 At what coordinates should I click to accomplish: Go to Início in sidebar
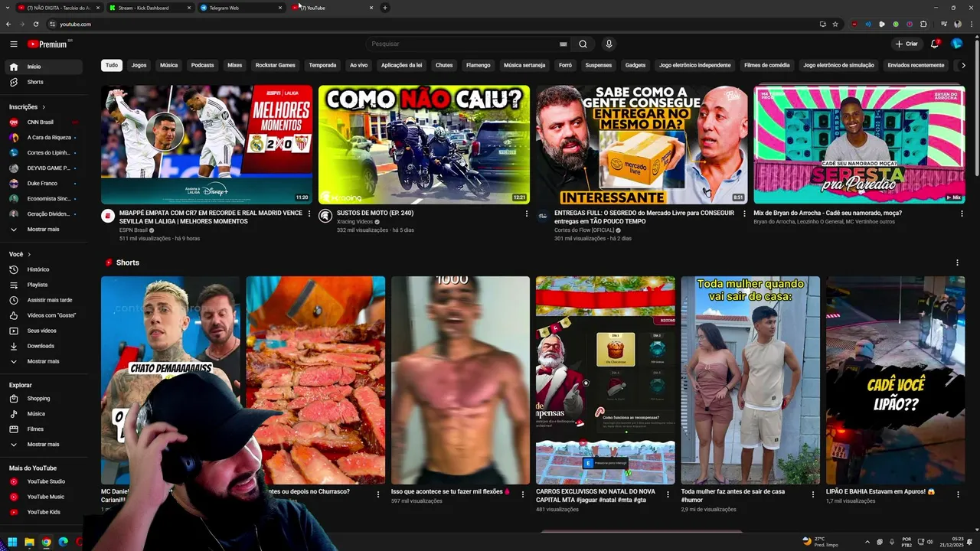coord(45,67)
